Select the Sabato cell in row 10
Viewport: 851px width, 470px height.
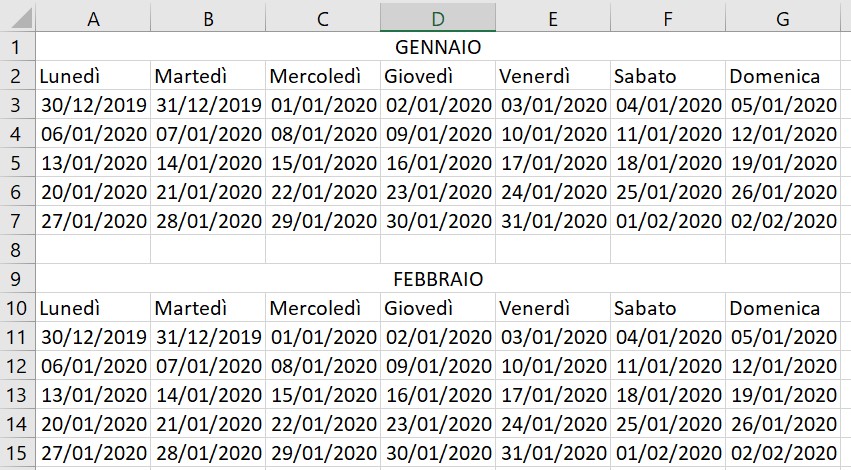point(667,308)
